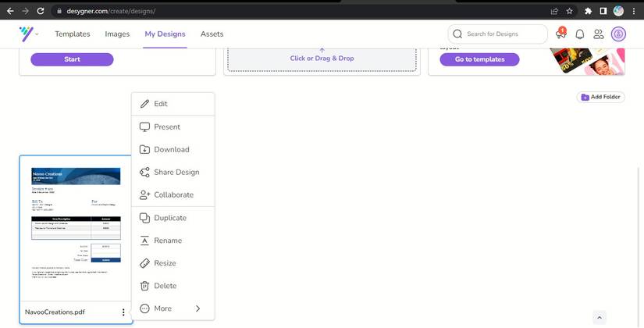Open the purple profile avatar
This screenshot has height=328, width=644.
(x=618, y=34)
